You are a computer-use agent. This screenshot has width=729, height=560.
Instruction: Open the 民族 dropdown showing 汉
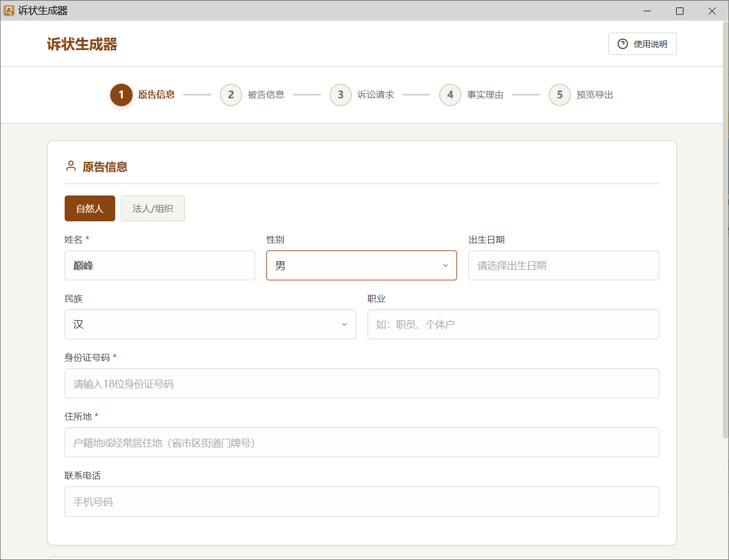[x=210, y=325]
